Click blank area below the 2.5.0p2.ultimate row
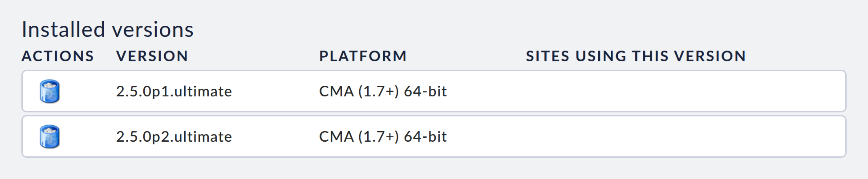Image resolution: width=868 pixels, height=179 pixels. point(434,169)
